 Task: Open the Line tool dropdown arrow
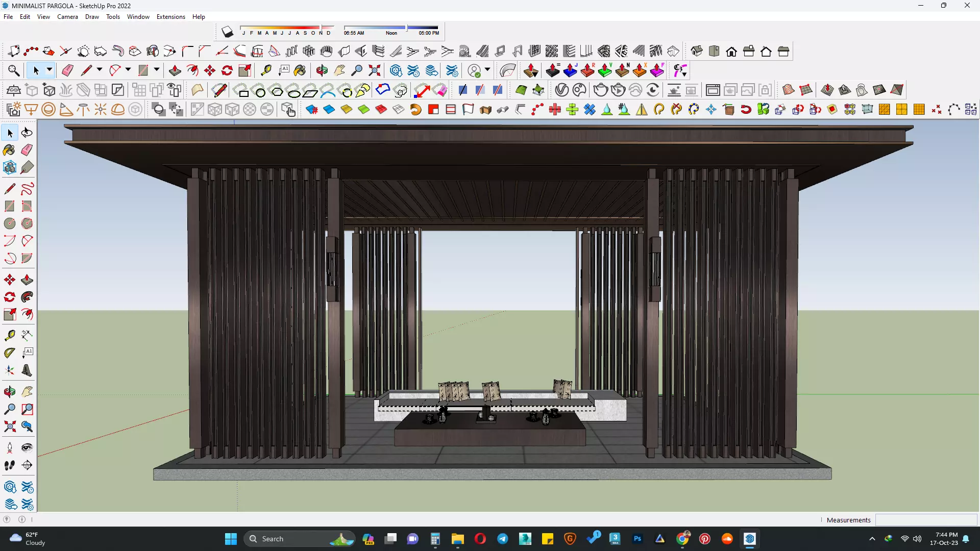pos(100,70)
